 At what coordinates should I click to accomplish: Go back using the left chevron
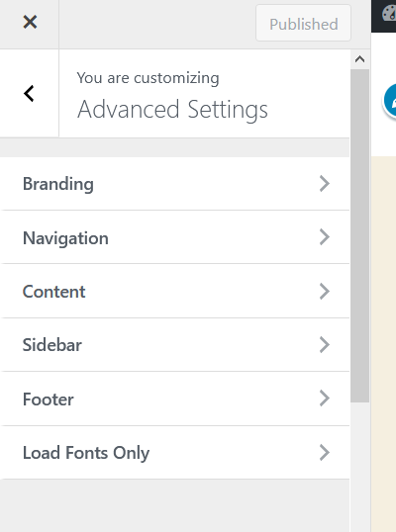[x=30, y=93]
